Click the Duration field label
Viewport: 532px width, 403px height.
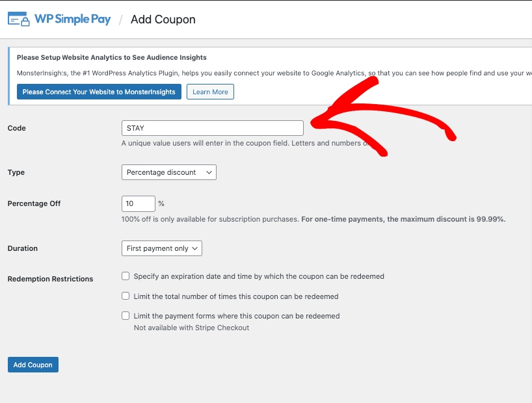pyautogui.click(x=23, y=248)
